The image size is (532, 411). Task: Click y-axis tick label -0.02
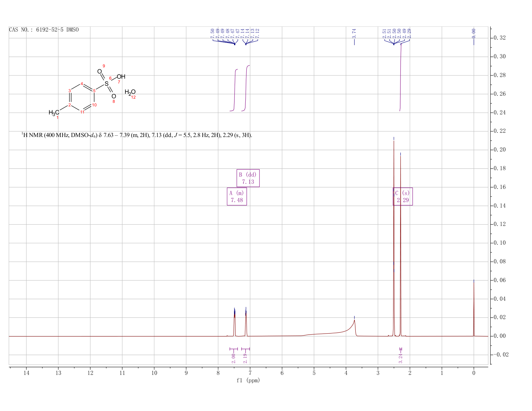point(501,355)
